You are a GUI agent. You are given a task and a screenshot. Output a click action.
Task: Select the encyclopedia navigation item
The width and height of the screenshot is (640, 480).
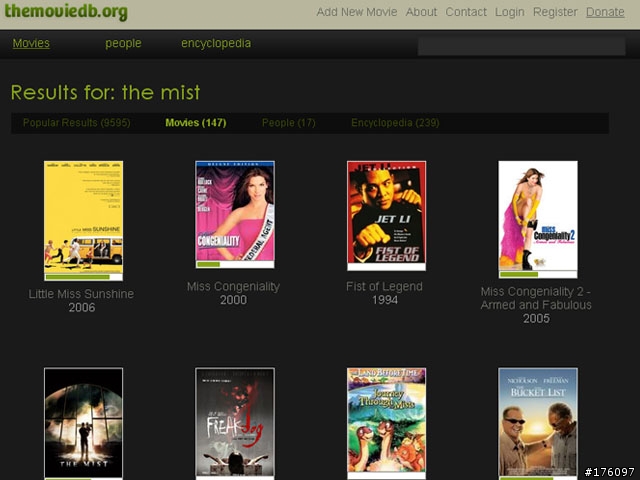click(x=216, y=43)
